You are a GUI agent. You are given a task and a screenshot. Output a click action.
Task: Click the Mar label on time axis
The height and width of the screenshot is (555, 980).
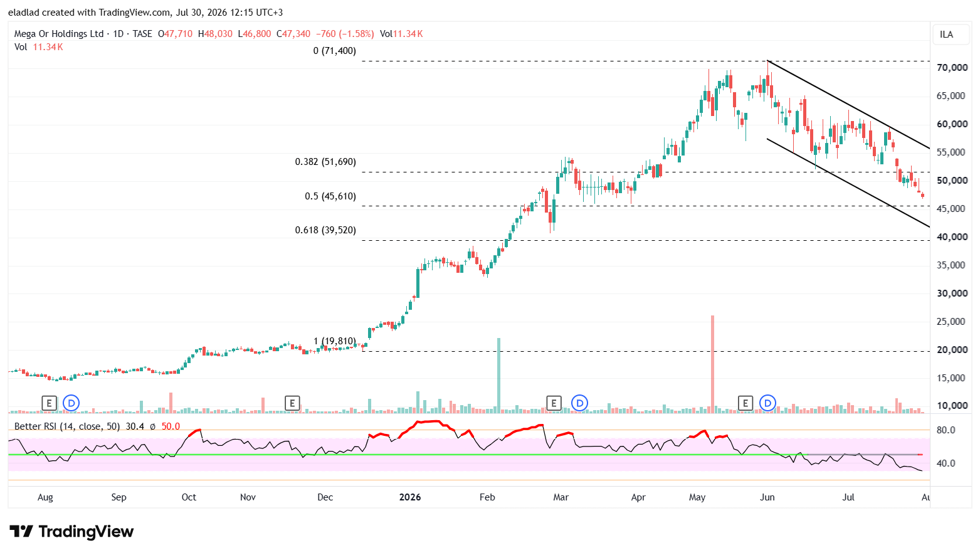coord(561,497)
